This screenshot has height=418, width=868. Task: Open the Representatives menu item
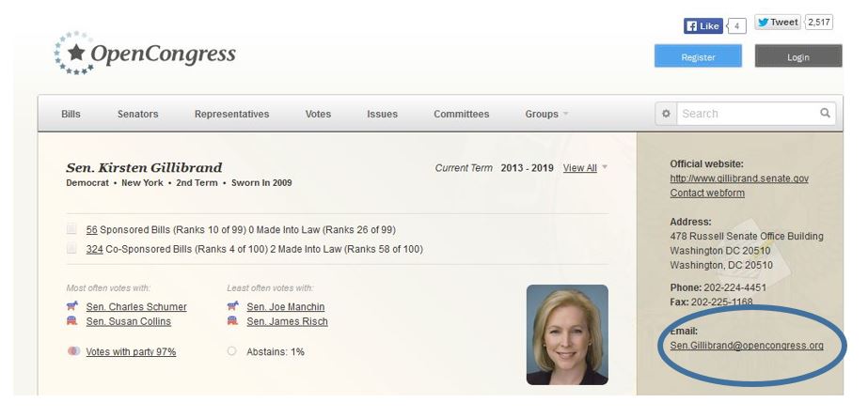232,114
